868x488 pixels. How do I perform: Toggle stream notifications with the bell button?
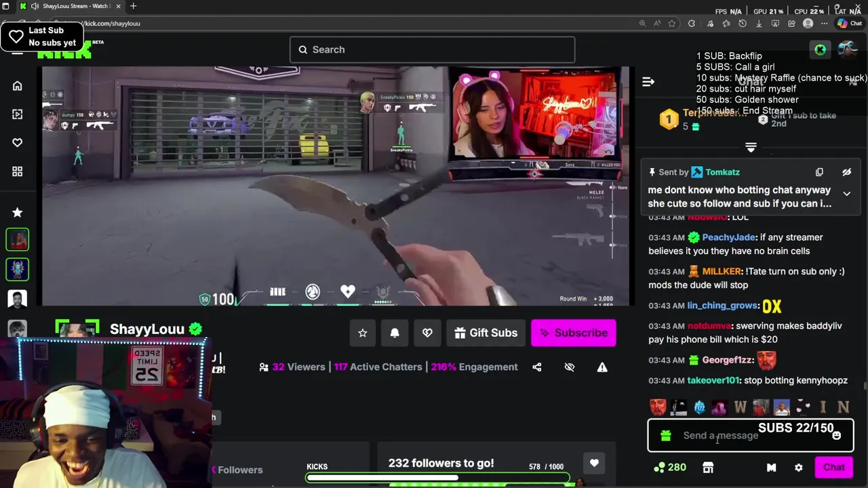coord(395,333)
